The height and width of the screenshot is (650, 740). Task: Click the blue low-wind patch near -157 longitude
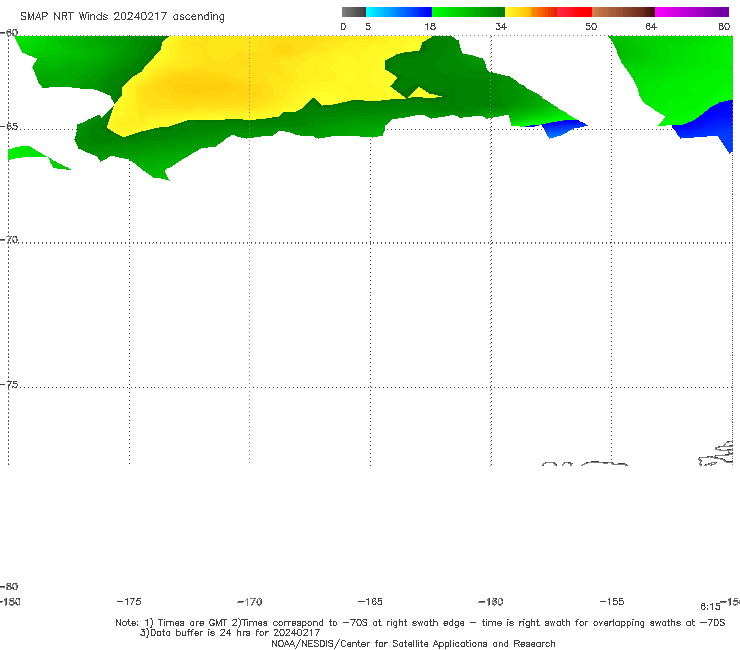[559, 127]
